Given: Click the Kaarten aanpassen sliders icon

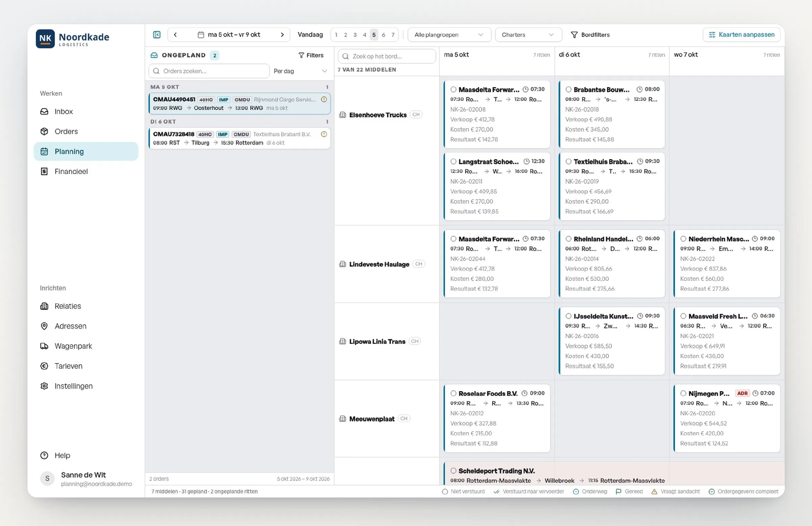Looking at the screenshot, I should (x=712, y=35).
